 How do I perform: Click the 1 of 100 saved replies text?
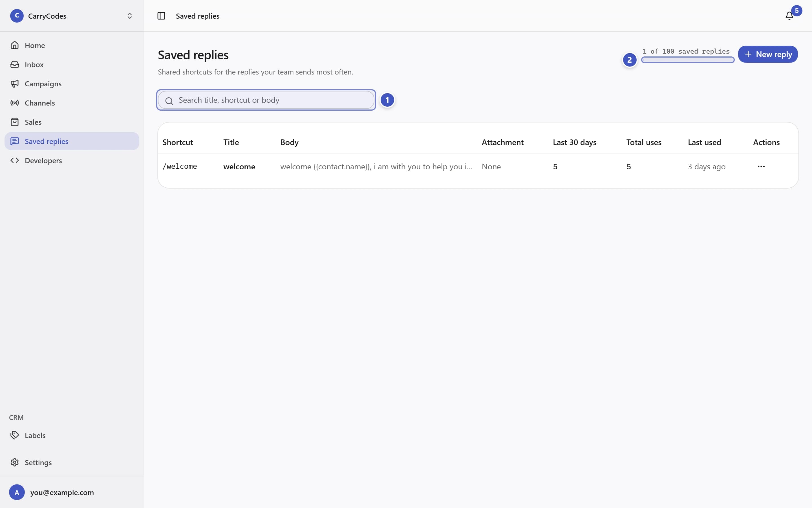[x=686, y=51]
